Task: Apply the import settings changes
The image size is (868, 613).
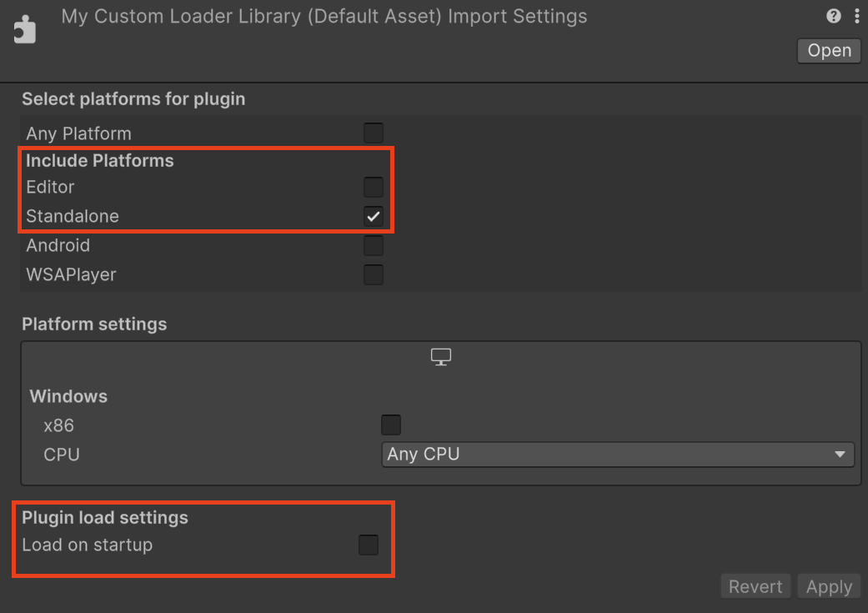Action: [x=828, y=585]
